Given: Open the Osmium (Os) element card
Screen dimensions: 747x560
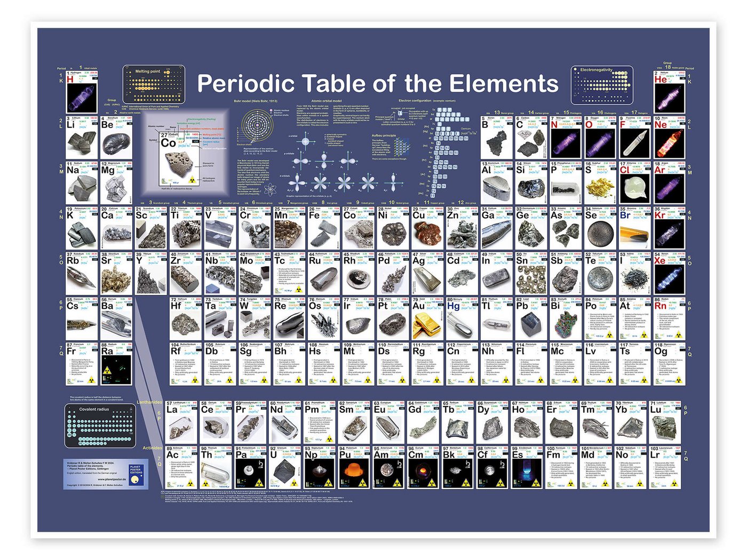Looking at the screenshot, I should 324,318.
